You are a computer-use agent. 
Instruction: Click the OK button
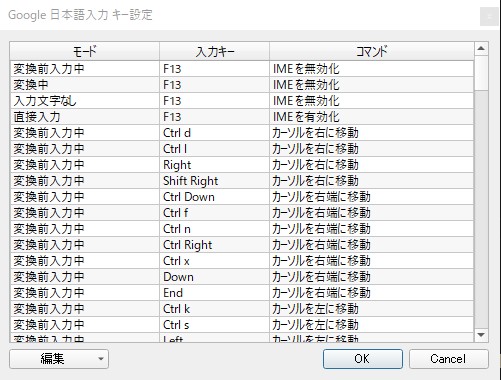coord(363,359)
